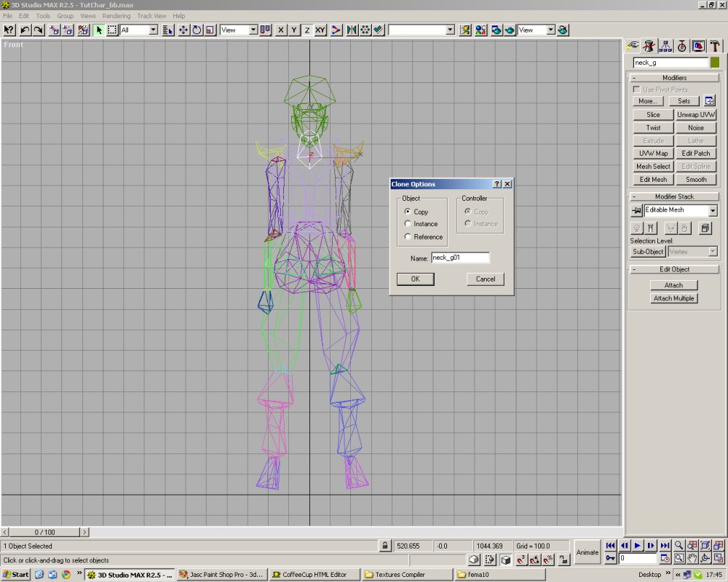Image resolution: width=728 pixels, height=582 pixels.
Task: Open the Group menu
Action: [65, 16]
